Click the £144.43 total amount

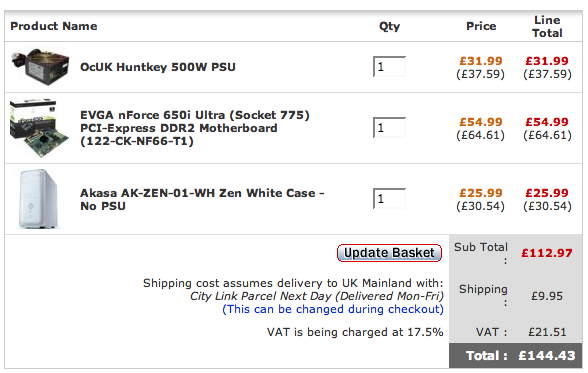coord(547,355)
